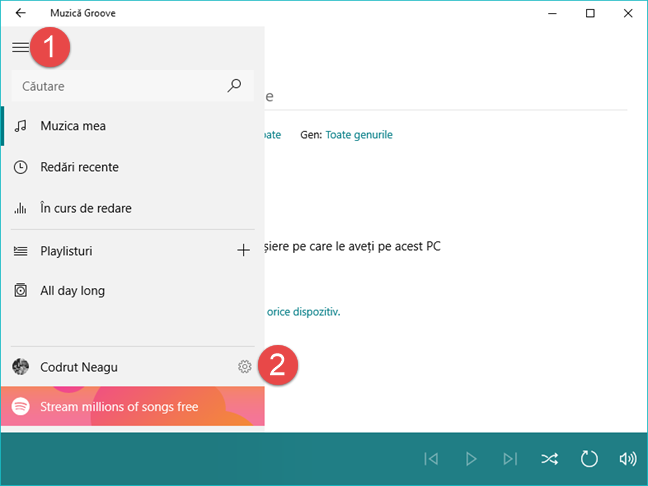This screenshot has height=486, width=648.
Task: Open Muzica mea section
Action: click(132, 126)
